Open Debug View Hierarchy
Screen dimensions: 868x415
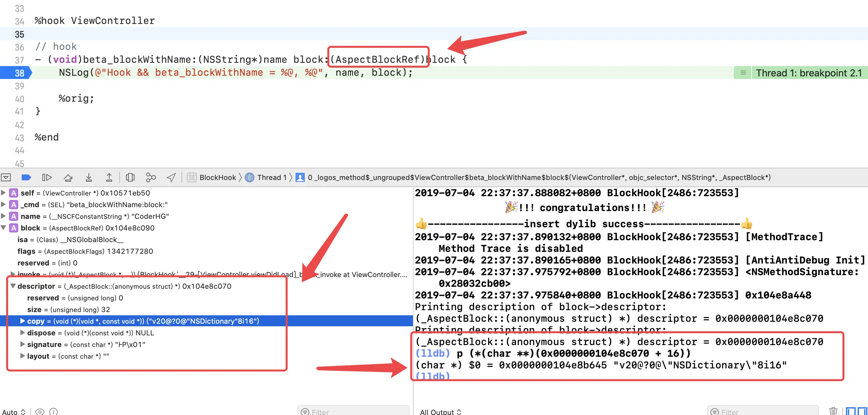[x=130, y=177]
